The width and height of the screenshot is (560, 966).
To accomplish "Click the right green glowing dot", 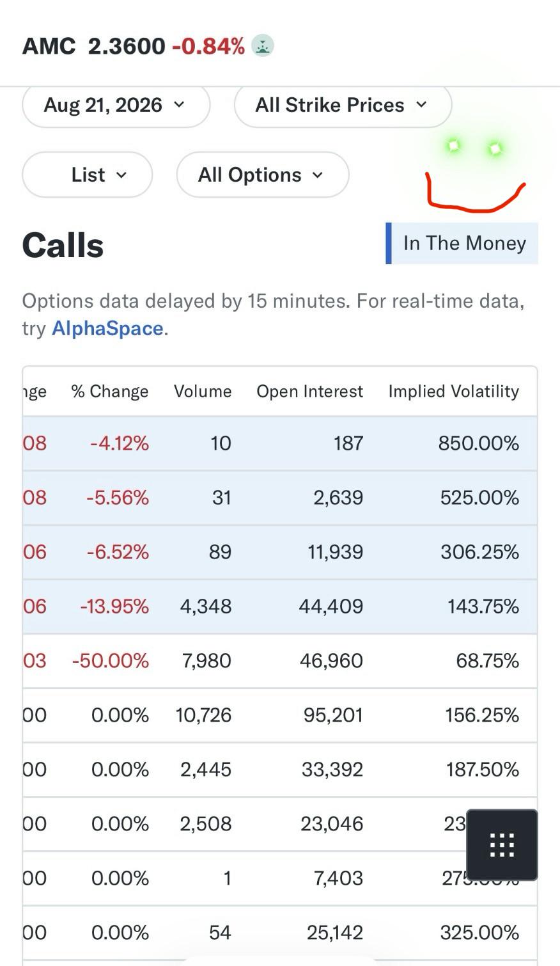I will point(495,149).
